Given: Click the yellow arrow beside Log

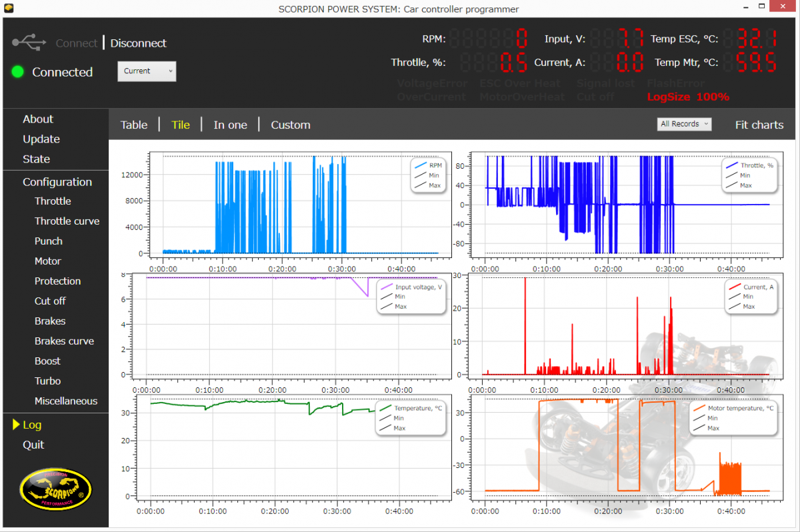Looking at the screenshot, I should (x=16, y=425).
